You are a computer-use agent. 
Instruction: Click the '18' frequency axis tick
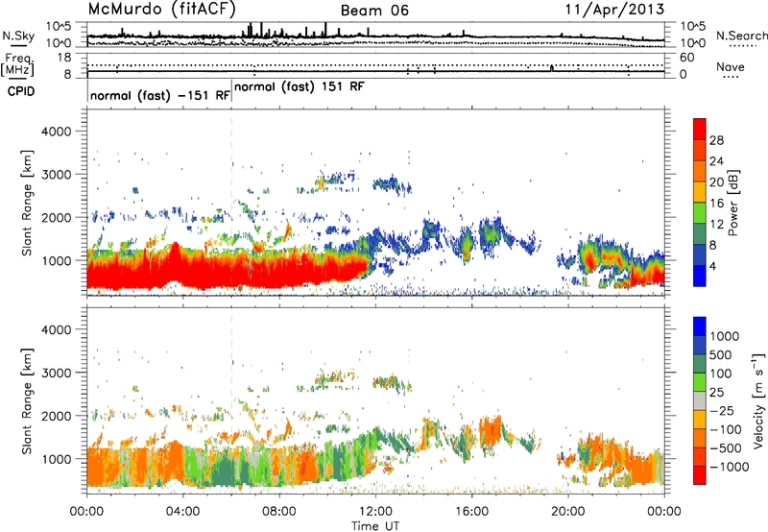64,58
